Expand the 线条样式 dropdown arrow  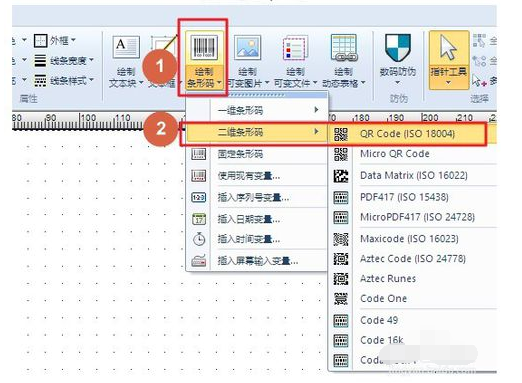click(x=91, y=80)
